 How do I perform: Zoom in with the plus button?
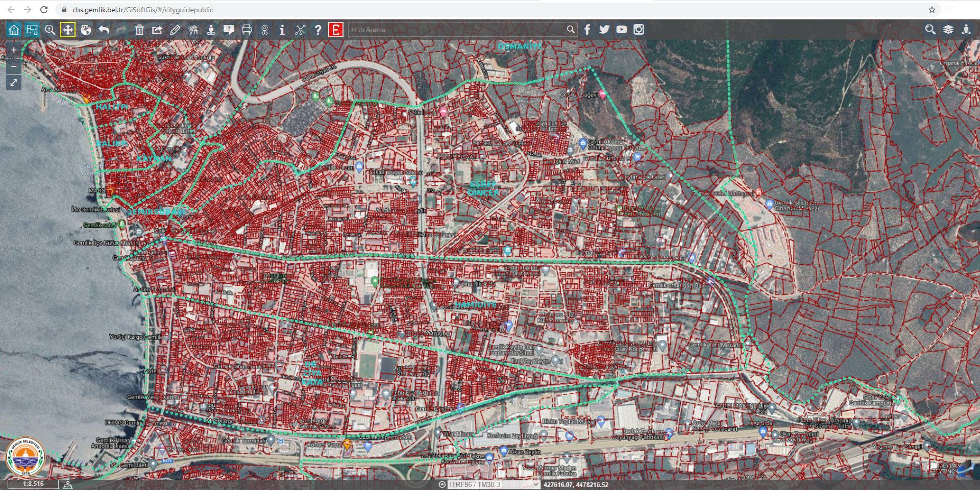click(14, 50)
